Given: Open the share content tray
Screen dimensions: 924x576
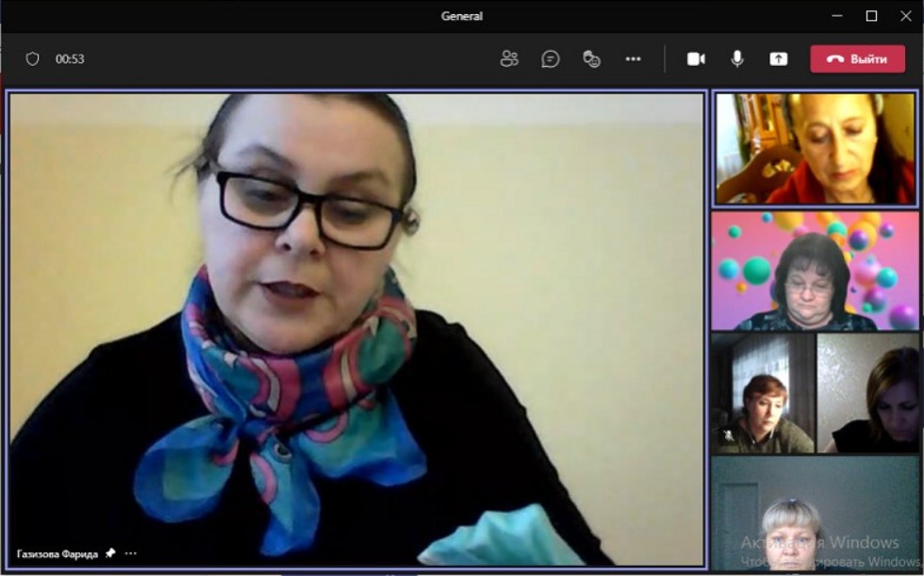Looking at the screenshot, I should [x=778, y=58].
